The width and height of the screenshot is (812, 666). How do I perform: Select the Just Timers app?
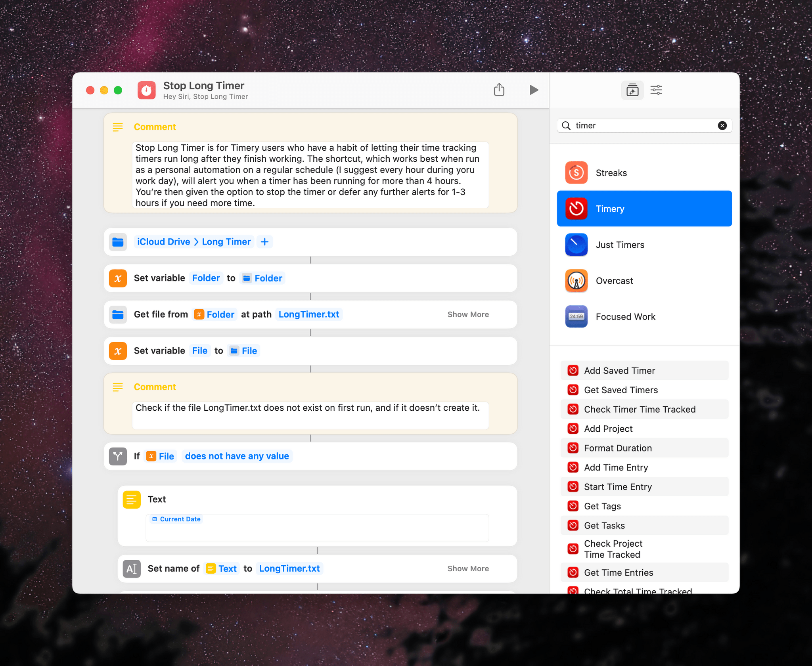click(x=644, y=245)
